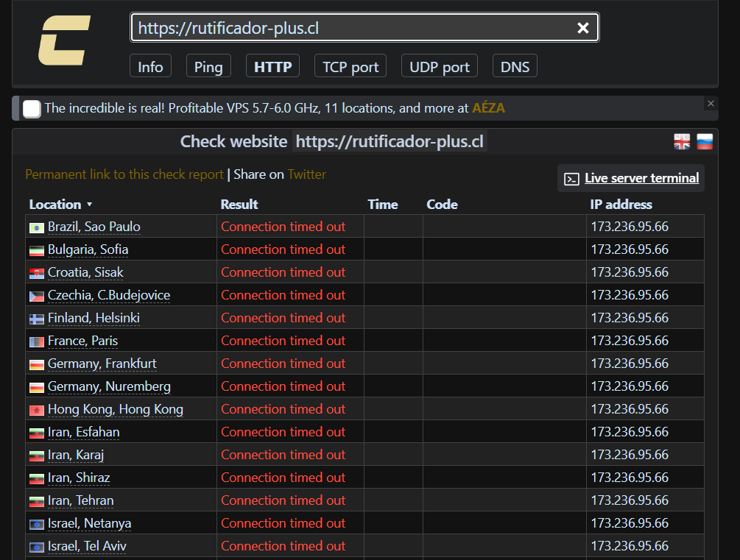Click the France flag icon
This screenshot has width=740, height=560.
click(x=36, y=342)
